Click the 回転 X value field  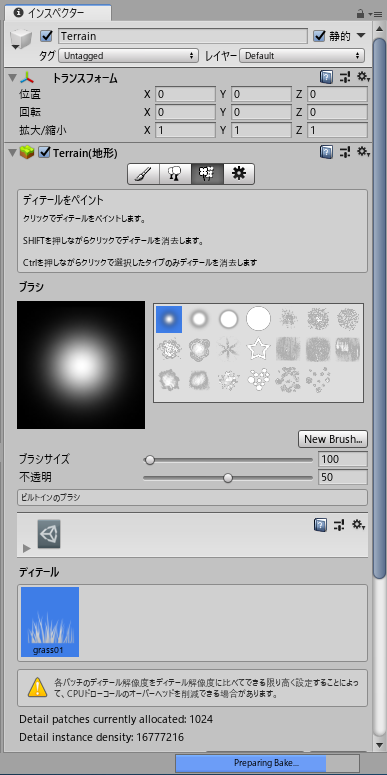185,112
